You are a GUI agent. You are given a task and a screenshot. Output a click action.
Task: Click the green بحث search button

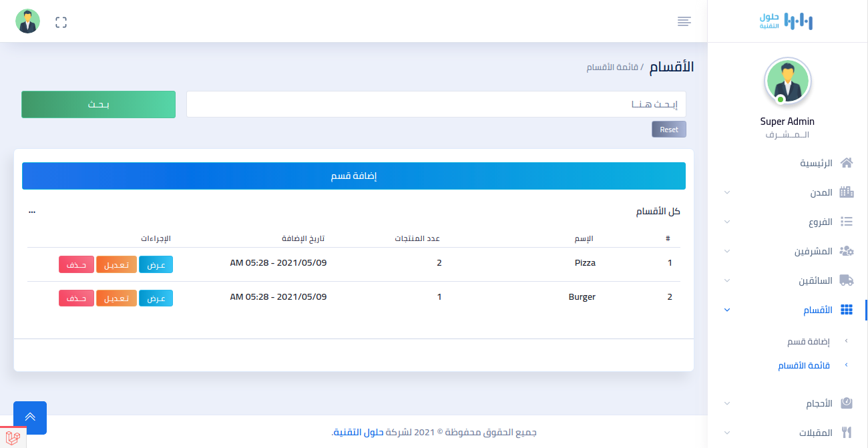click(x=98, y=105)
